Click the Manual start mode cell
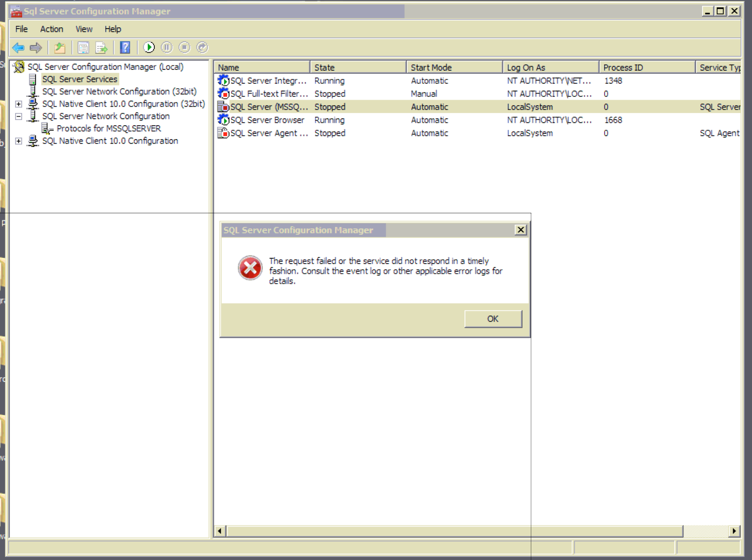Viewport: 752px width, 560px height. pyautogui.click(x=424, y=94)
